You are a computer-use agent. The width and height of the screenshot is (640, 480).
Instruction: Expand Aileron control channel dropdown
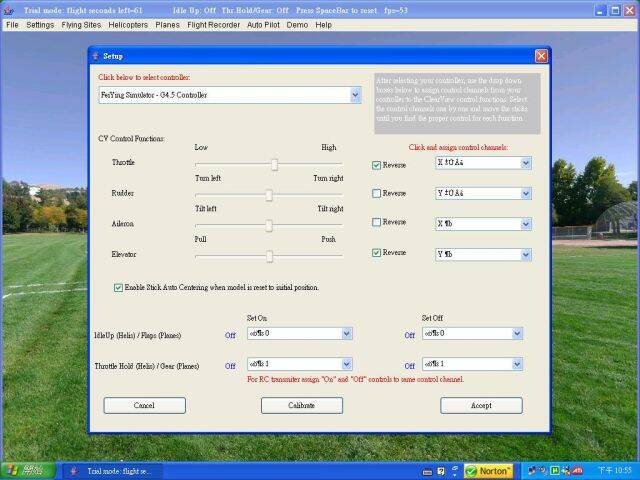pyautogui.click(x=526, y=224)
